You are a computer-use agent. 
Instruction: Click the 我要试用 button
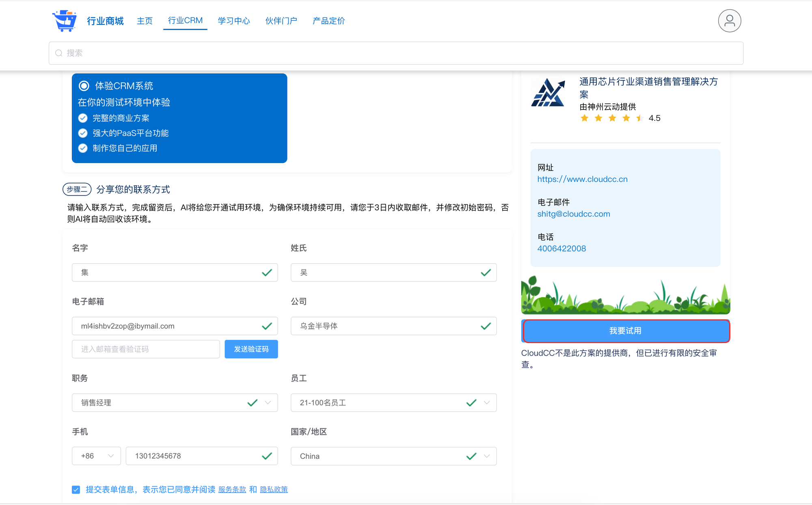625,331
